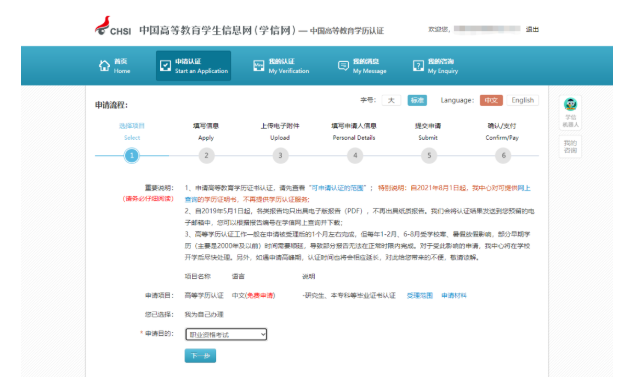Click step 1 Select circle
Screen dimensions: 630x391
pos(132,156)
